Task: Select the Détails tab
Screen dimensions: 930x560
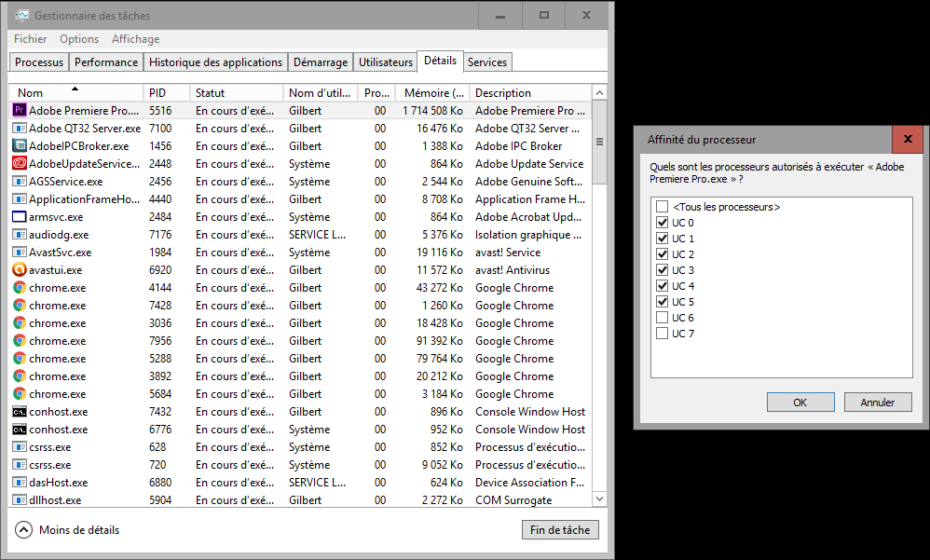Action: point(440,61)
